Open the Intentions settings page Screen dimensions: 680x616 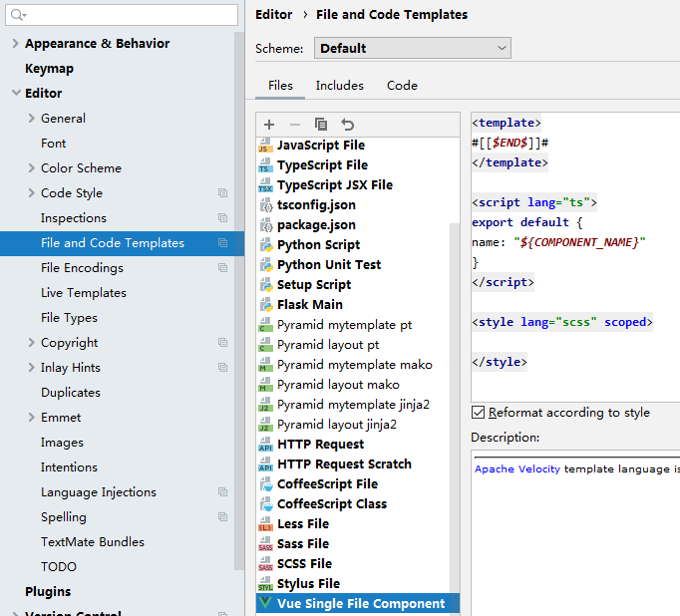point(69,467)
